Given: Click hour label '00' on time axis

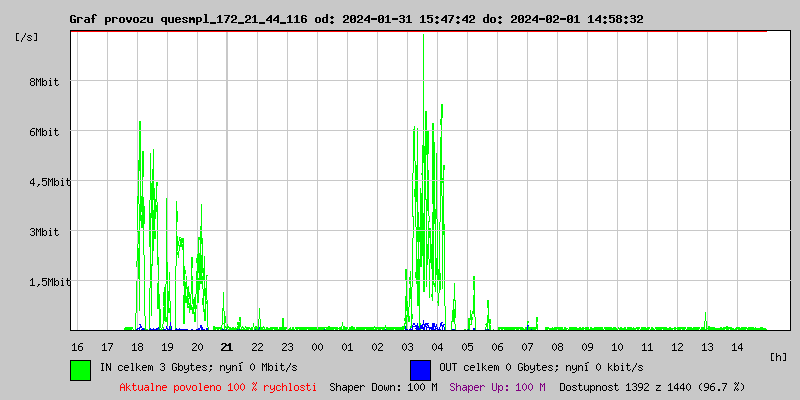Looking at the screenshot, I should pos(317,347).
